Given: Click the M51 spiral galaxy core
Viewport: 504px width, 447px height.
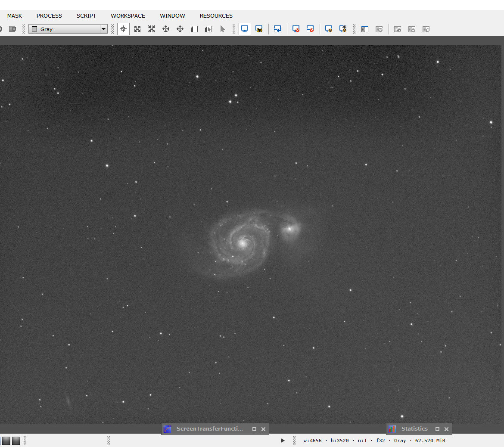Looking at the screenshot, I should click(x=243, y=243).
